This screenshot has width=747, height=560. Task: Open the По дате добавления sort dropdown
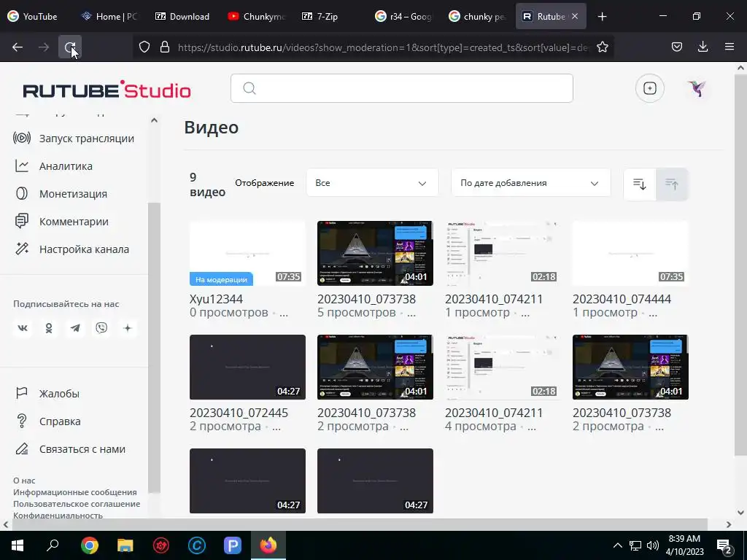click(x=531, y=183)
